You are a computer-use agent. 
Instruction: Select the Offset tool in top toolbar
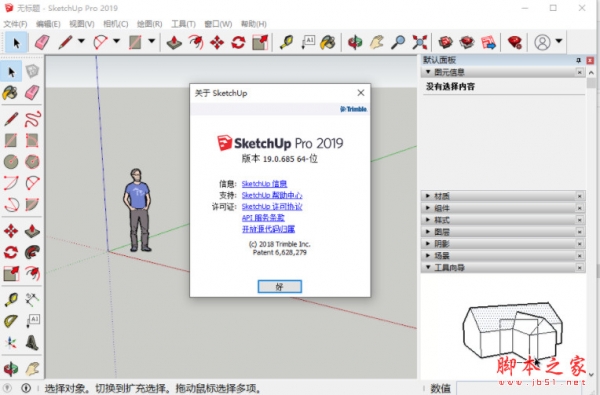pyautogui.click(x=196, y=42)
